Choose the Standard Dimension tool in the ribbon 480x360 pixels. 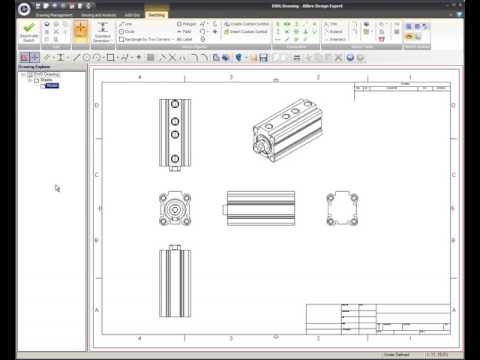[103, 32]
